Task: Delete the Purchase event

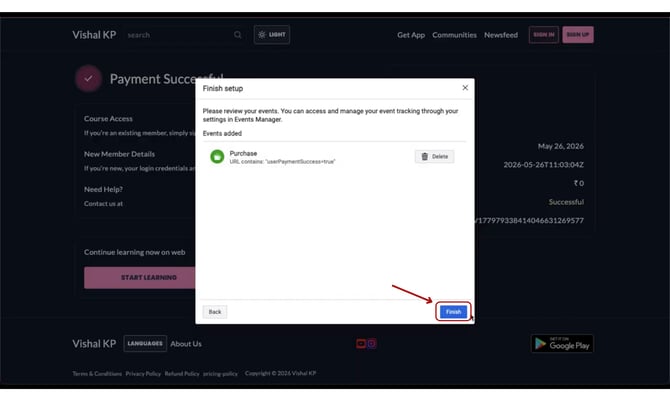Action: click(x=435, y=156)
